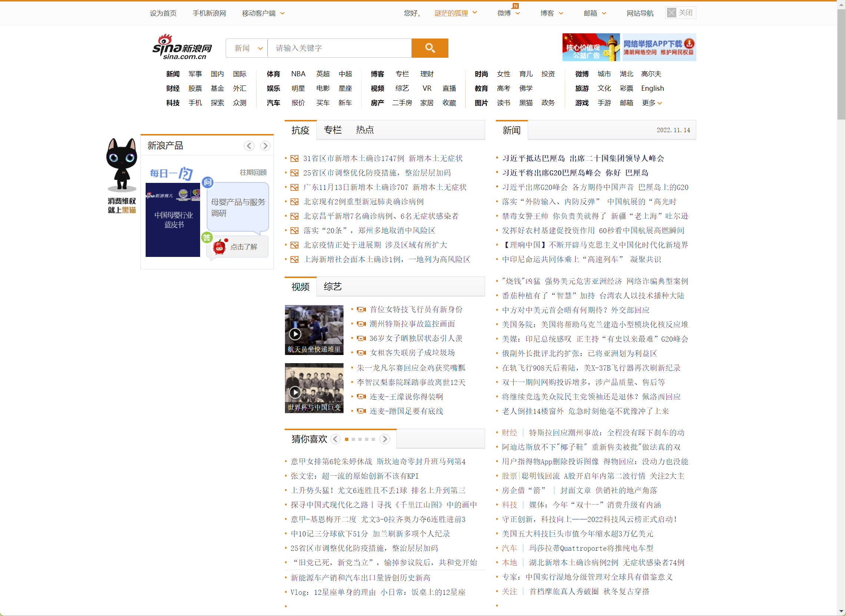Switch to the 专栏 tab
This screenshot has width=846, height=616.
click(x=332, y=130)
